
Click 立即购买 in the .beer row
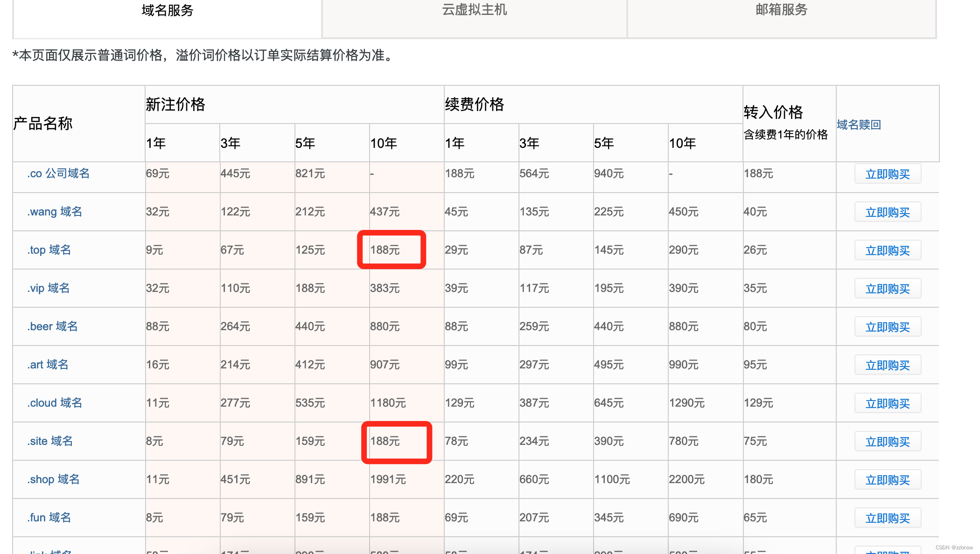tap(888, 327)
